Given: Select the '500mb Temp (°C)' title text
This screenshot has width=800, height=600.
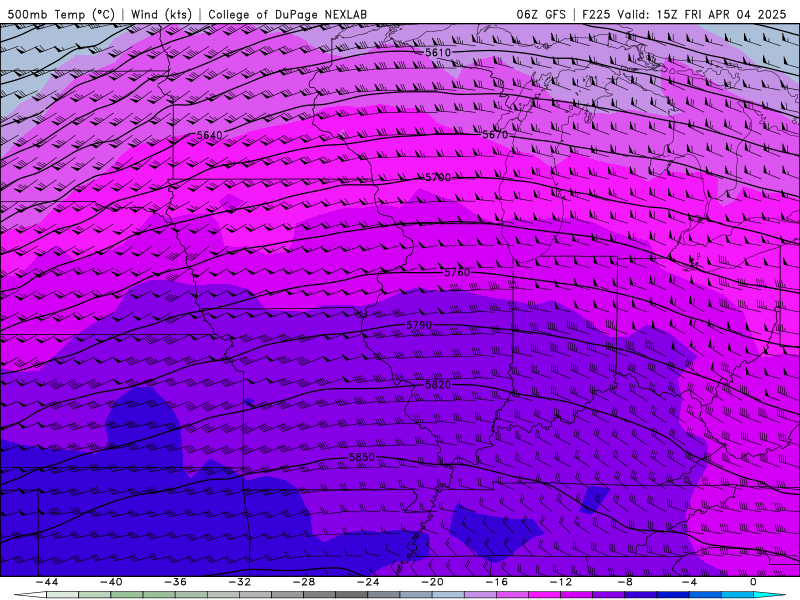Looking at the screenshot, I should tap(61, 14).
